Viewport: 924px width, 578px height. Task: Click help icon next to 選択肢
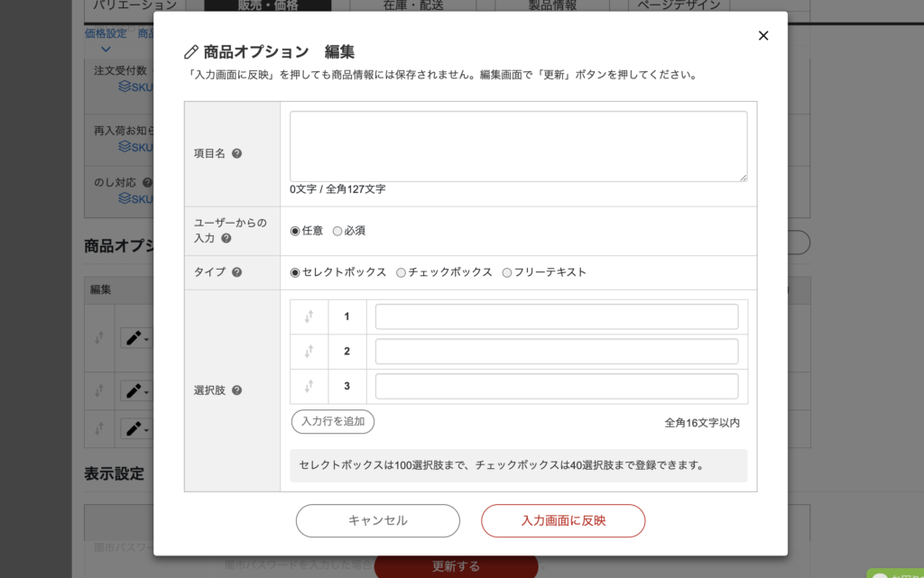[x=237, y=390]
